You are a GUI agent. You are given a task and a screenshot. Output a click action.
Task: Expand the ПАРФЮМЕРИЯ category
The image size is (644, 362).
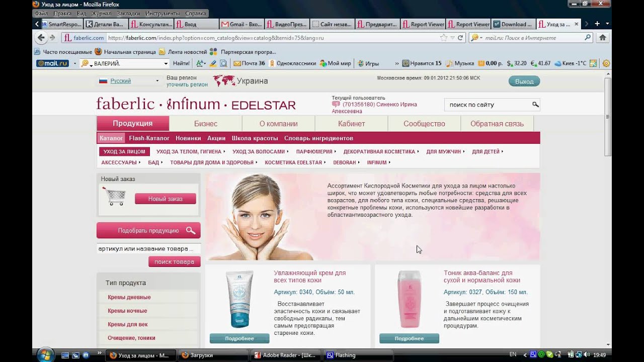pos(316,151)
